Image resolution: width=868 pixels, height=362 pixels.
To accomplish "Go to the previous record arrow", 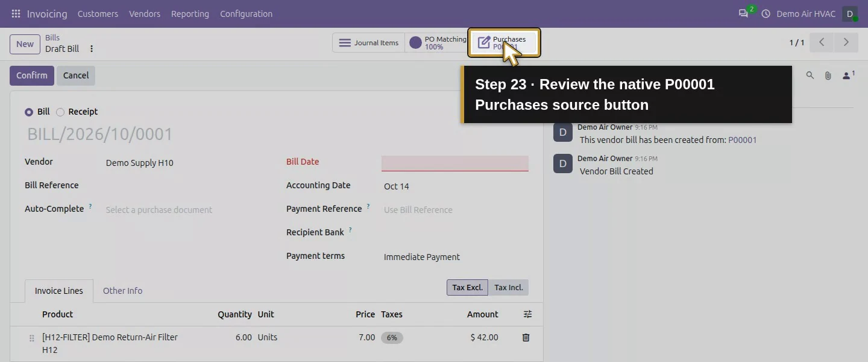I will (822, 42).
